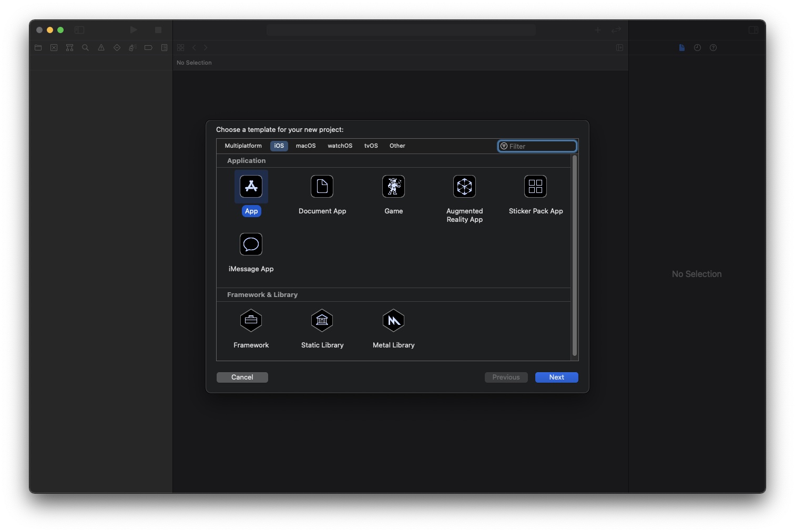
Task: Open the Test navigator diamond icon
Action: 117,47
